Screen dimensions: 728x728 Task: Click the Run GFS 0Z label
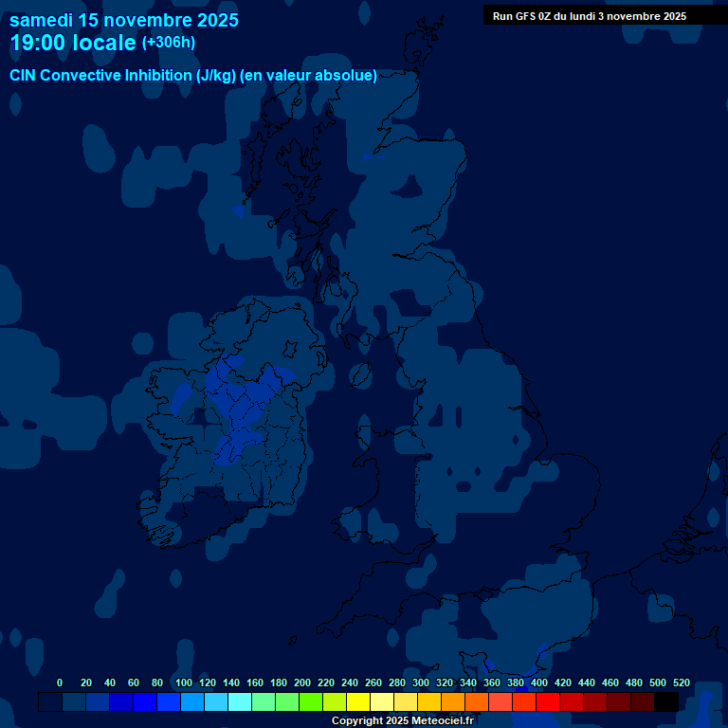(590, 16)
